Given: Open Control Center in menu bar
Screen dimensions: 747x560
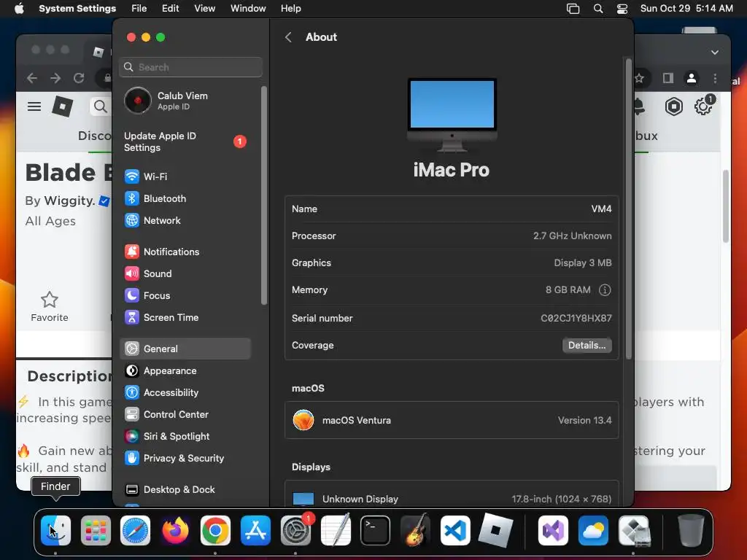Looking at the screenshot, I should pyautogui.click(x=622, y=9).
